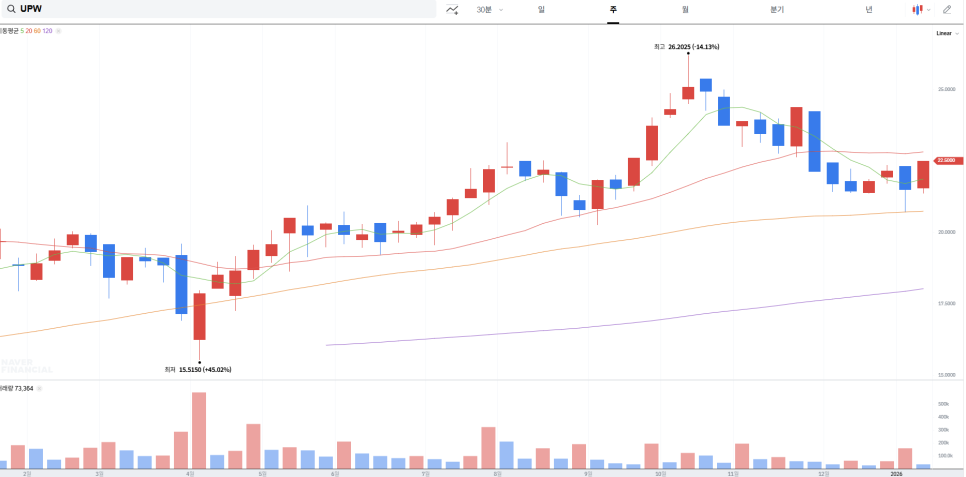Click the candlestick chart type icon
This screenshot has height=477, width=966.
point(917,9)
